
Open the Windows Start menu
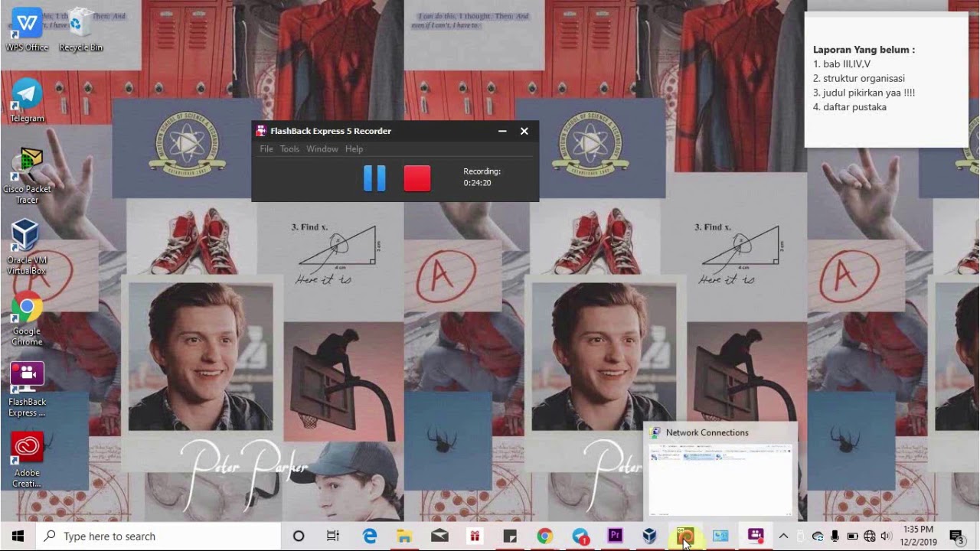coord(18,536)
